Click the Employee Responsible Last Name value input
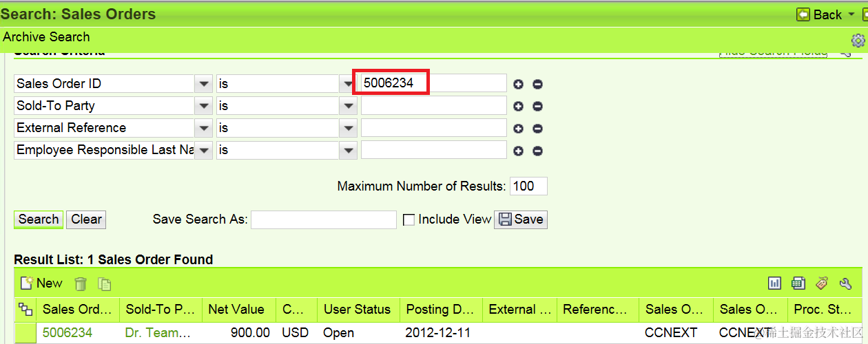 pos(434,150)
